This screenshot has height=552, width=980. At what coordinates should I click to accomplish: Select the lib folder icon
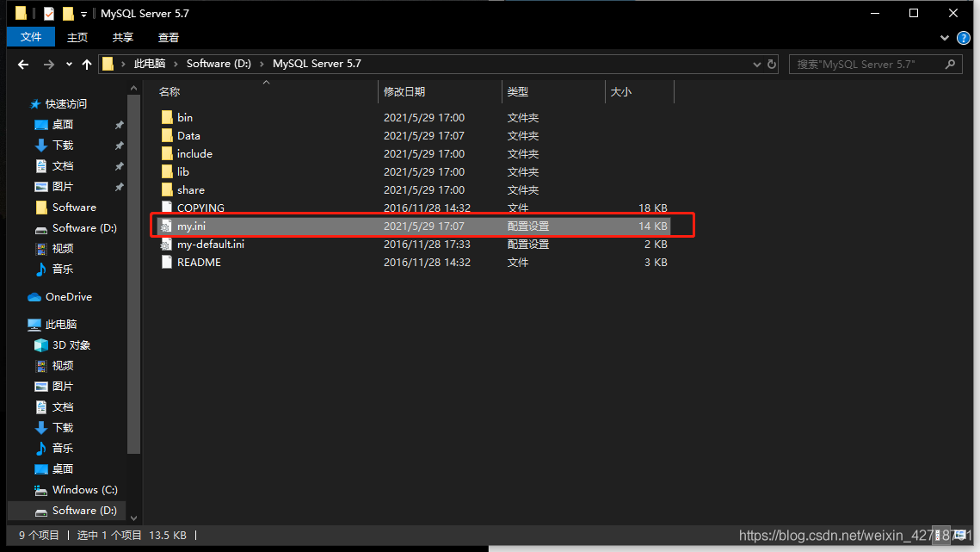[167, 171]
